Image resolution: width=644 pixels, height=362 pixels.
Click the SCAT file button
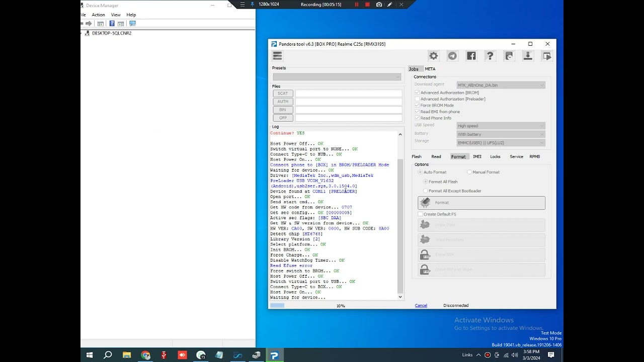pyautogui.click(x=283, y=93)
